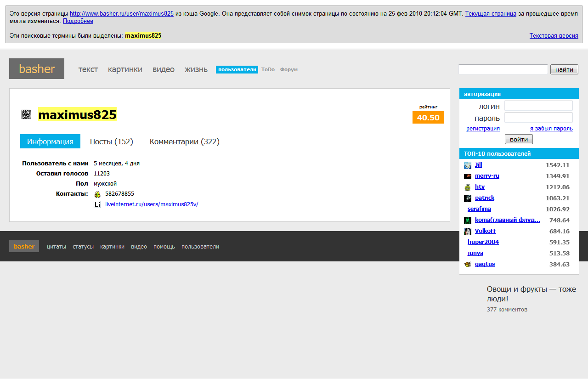Open the Подробнее link
This screenshot has height=379, width=588.
[78, 21]
